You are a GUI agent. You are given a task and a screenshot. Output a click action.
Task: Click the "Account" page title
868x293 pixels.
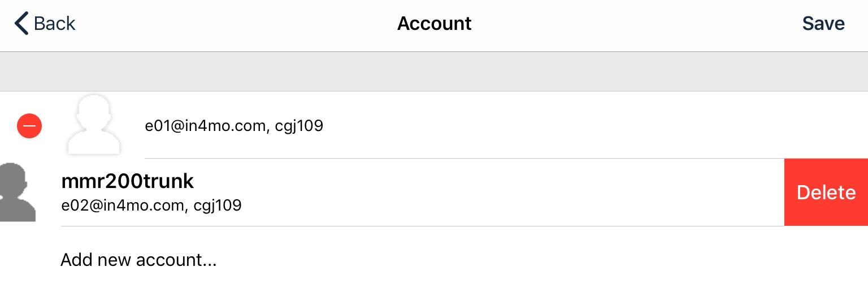(434, 24)
